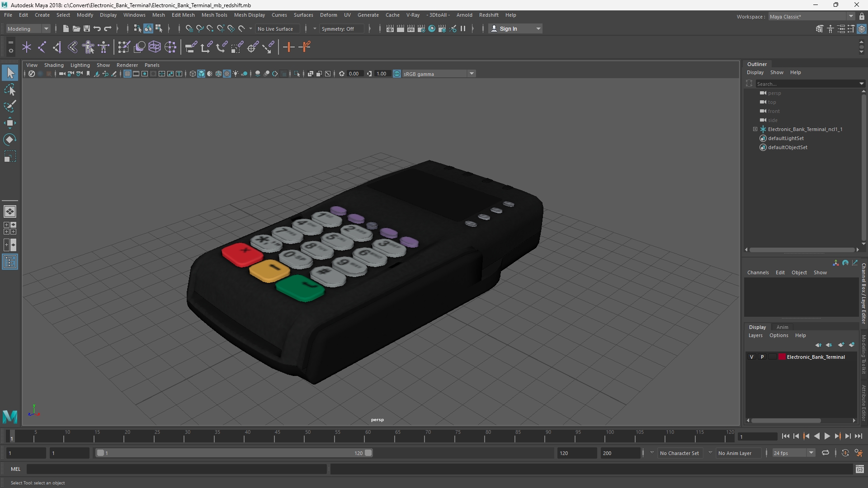Click the MEL command input field

pos(176,469)
